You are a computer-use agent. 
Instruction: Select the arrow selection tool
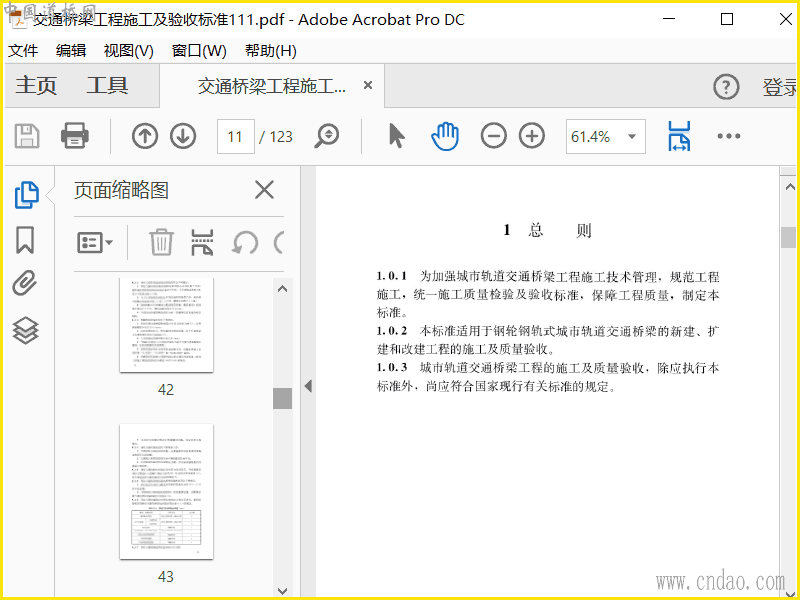pos(396,136)
